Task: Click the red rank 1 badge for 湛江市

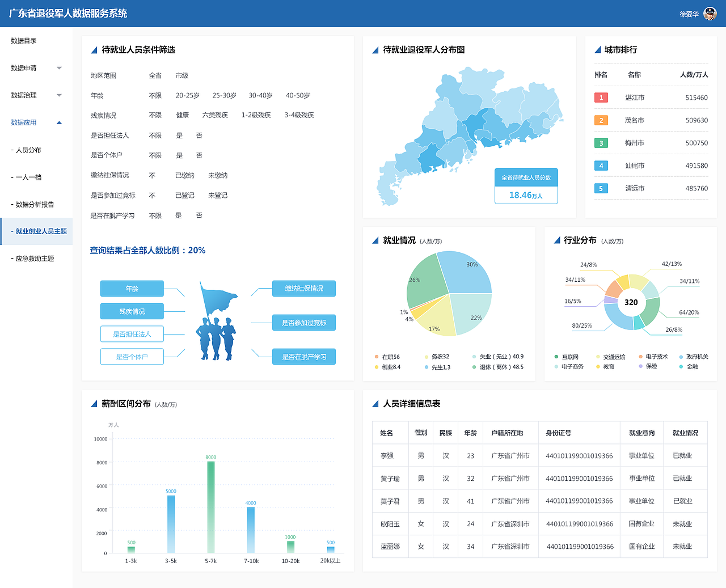Action: [x=601, y=98]
